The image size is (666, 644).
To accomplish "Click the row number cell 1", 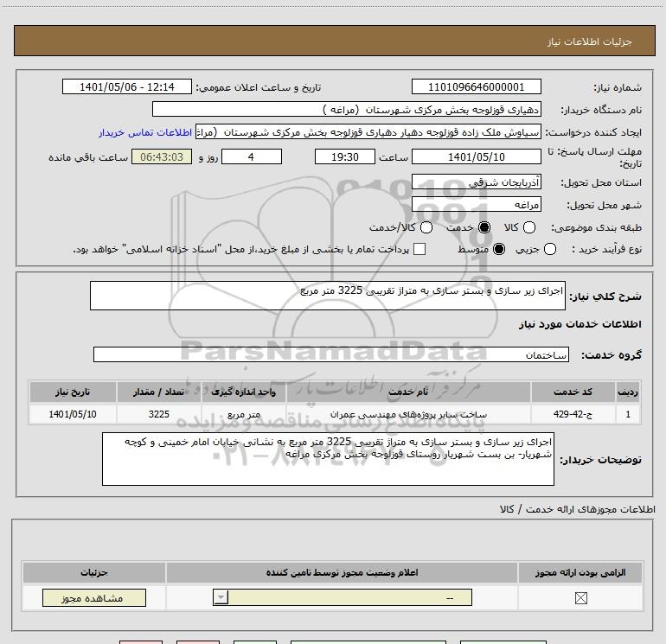I will (628, 414).
